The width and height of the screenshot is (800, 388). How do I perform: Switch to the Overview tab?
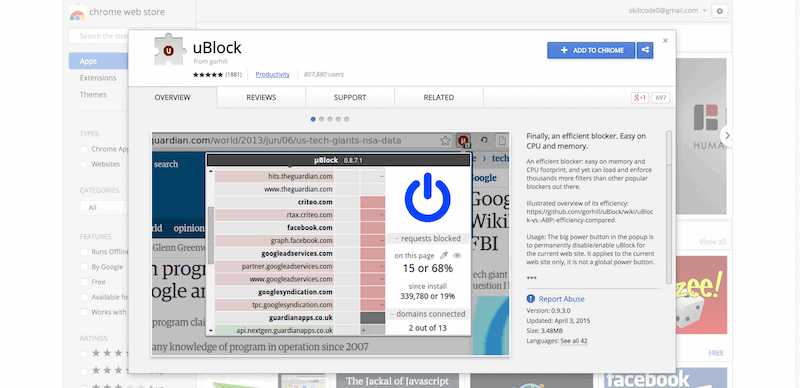tap(172, 98)
